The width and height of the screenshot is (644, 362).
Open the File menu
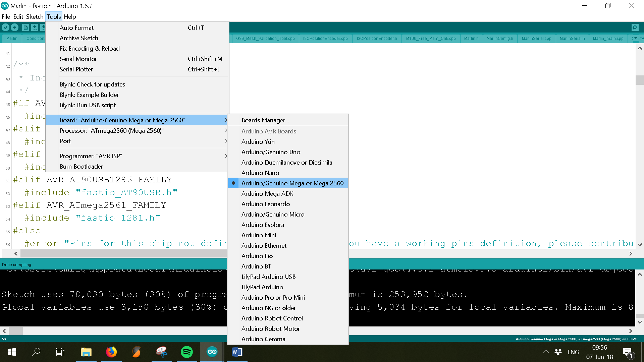[x=6, y=16]
